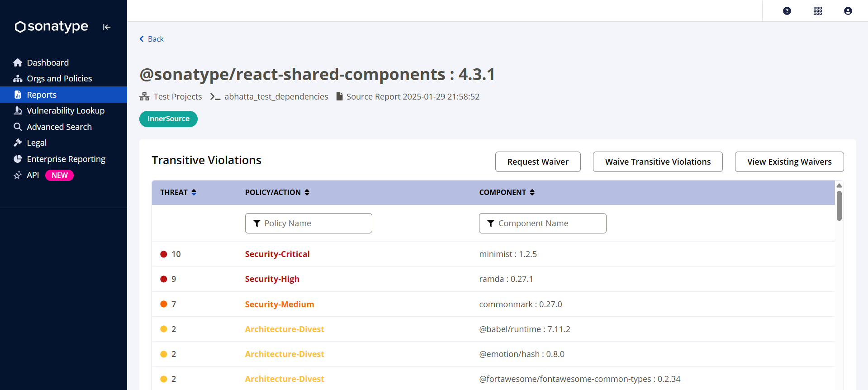This screenshot has width=868, height=390.
Task: Click @fortawesome/fontawesome-common-types : 0.2.34
Action: [x=580, y=379]
